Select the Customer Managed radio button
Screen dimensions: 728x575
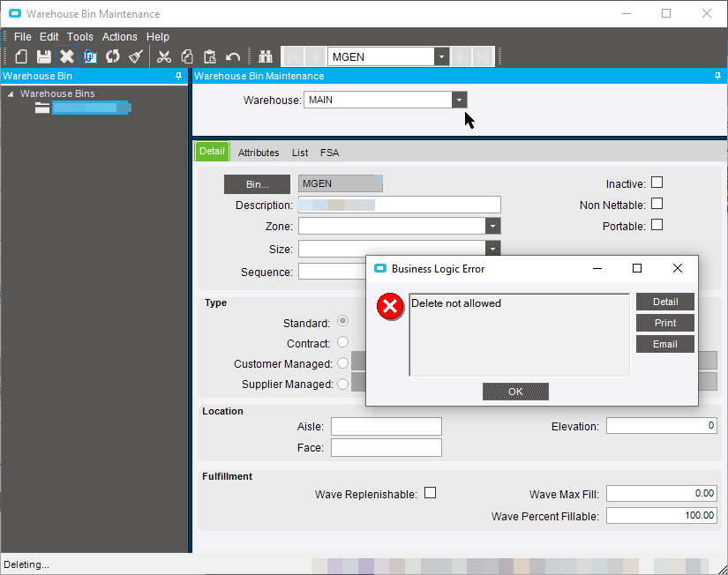point(342,363)
